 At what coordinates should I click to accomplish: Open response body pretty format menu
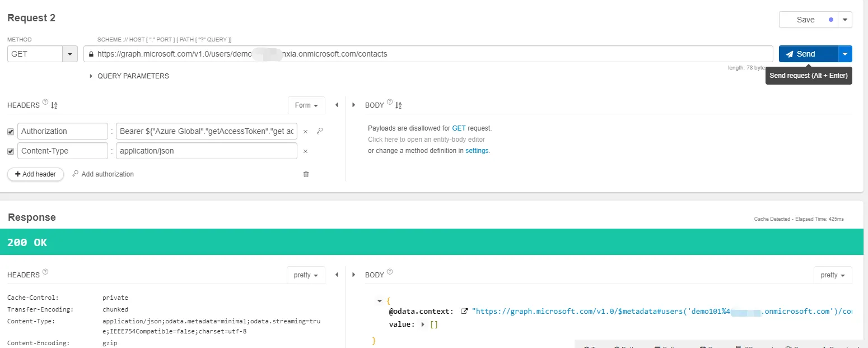point(832,275)
